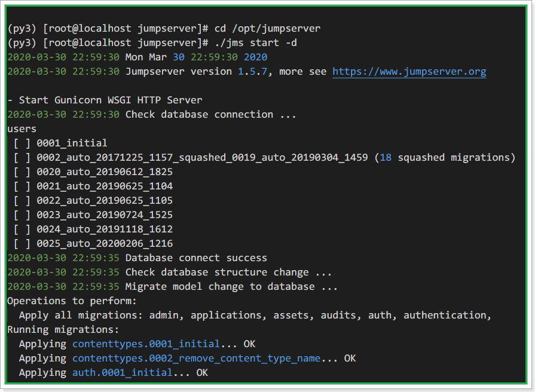The width and height of the screenshot is (535, 392).
Task: Click 'OK' after contenttypes.0002_remove_content_type_name
Action: tap(350, 358)
